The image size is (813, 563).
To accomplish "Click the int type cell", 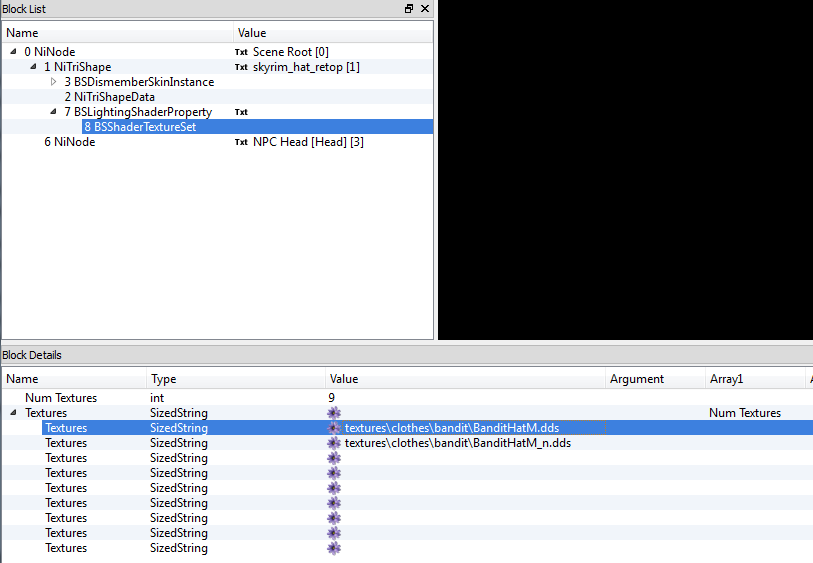I will coord(157,398).
